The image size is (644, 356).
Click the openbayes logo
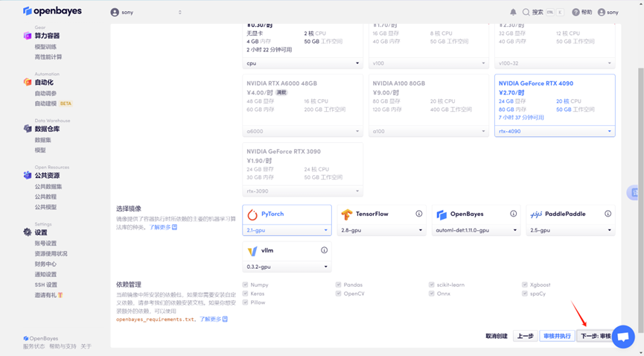[x=52, y=11]
